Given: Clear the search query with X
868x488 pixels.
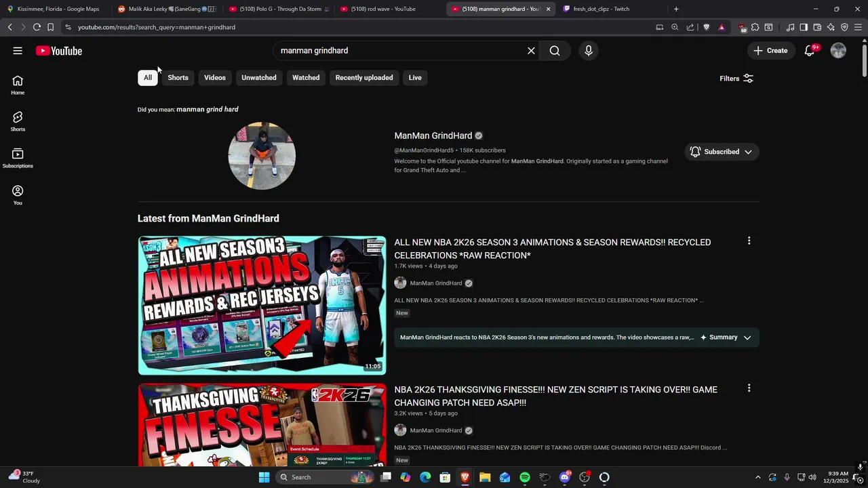Looking at the screenshot, I should click(531, 51).
